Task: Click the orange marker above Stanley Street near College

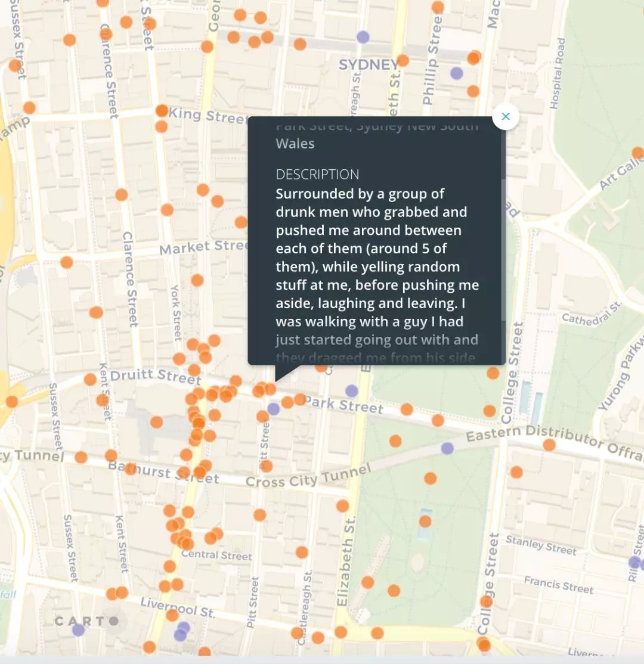Action: tap(516, 471)
